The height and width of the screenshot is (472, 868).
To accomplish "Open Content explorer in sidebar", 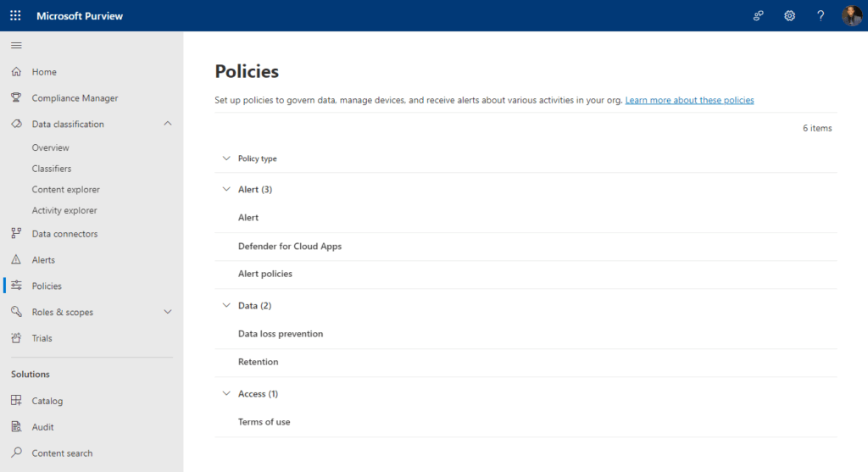I will coord(66,190).
